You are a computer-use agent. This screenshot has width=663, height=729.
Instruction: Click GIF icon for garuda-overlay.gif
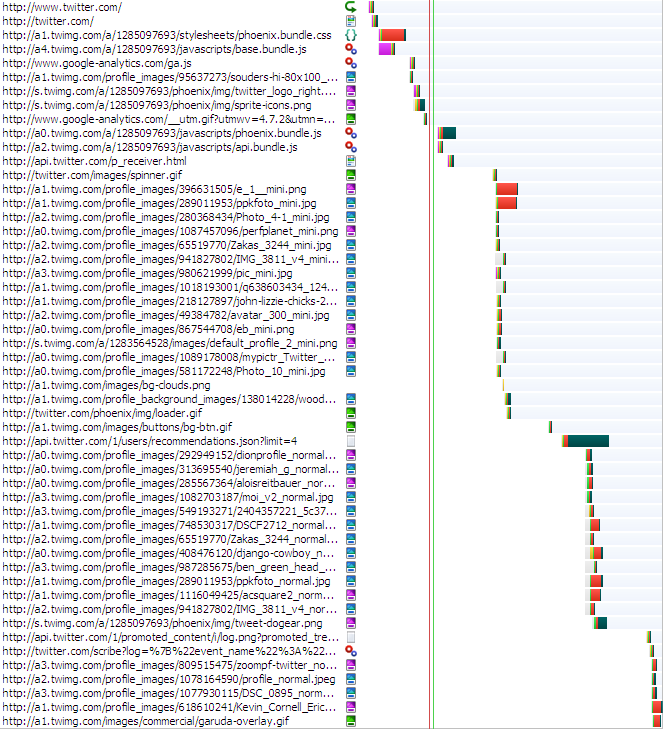351,721
